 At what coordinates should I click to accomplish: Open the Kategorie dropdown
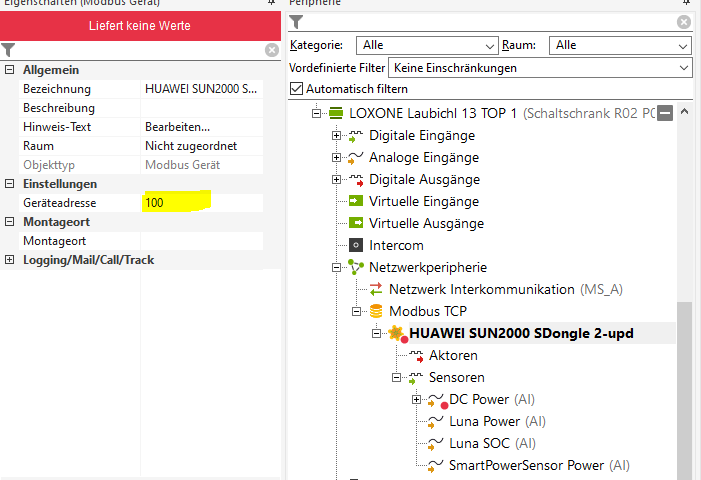[427, 46]
